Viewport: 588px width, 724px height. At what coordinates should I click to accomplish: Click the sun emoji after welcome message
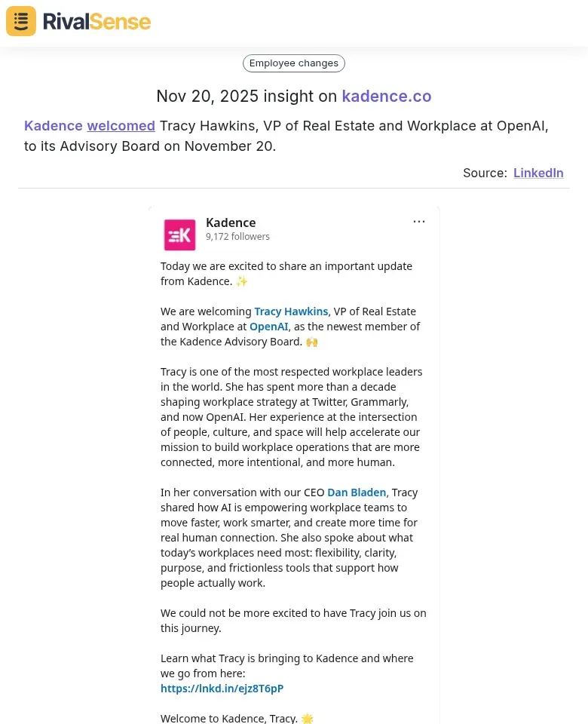click(307, 718)
